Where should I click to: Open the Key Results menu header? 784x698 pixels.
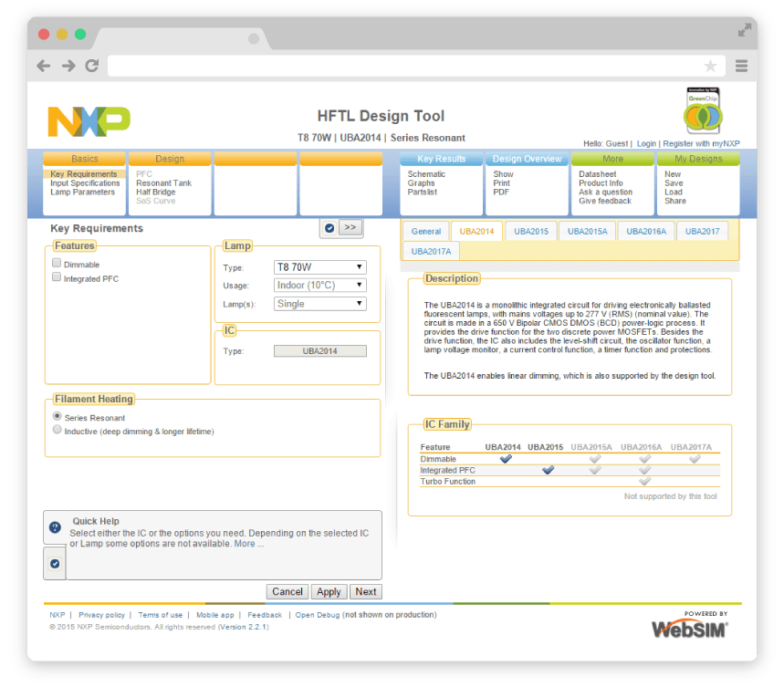tap(442, 159)
